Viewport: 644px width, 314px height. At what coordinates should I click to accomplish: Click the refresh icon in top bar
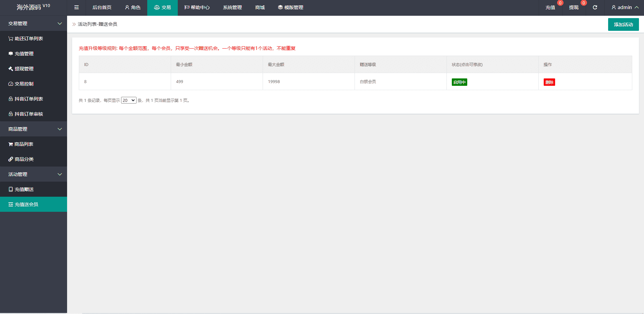click(x=595, y=7)
